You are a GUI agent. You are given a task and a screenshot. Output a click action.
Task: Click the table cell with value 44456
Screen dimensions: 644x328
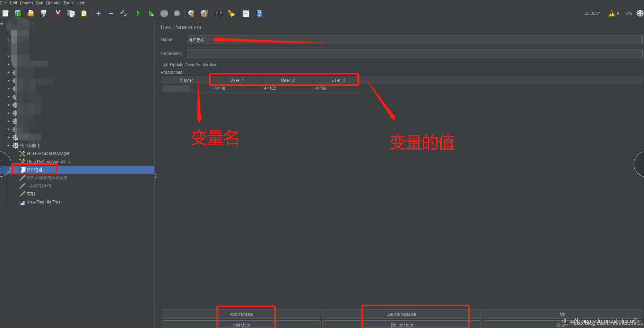(338, 88)
